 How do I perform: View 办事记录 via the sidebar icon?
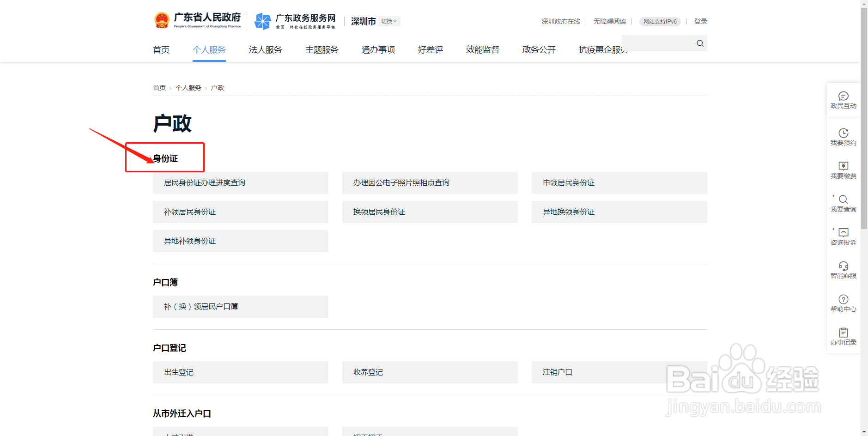click(843, 336)
